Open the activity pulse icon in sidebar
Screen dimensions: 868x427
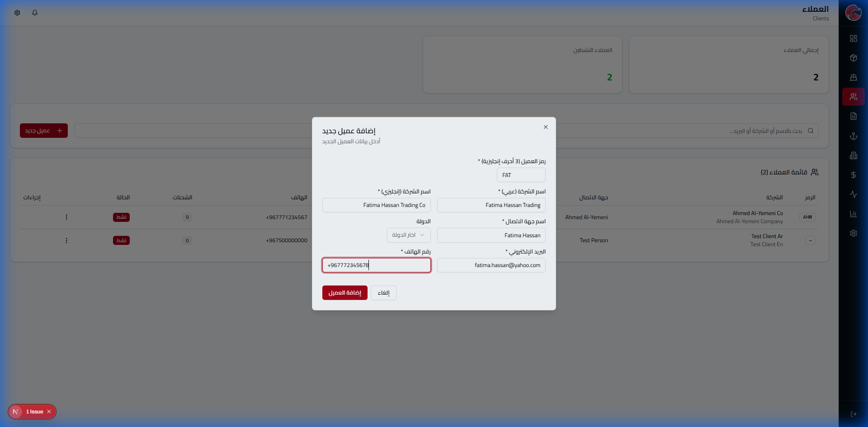pyautogui.click(x=853, y=194)
